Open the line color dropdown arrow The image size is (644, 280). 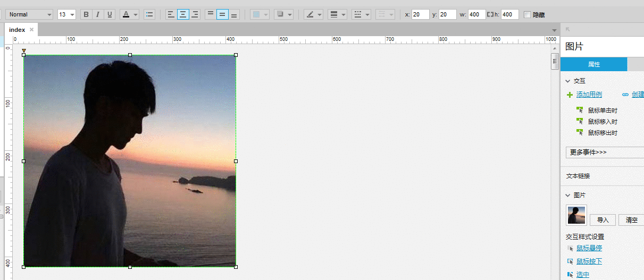pos(320,14)
